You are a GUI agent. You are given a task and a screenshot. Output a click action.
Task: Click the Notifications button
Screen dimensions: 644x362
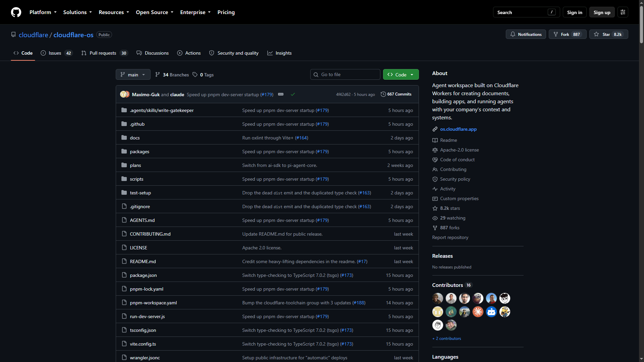point(526,34)
